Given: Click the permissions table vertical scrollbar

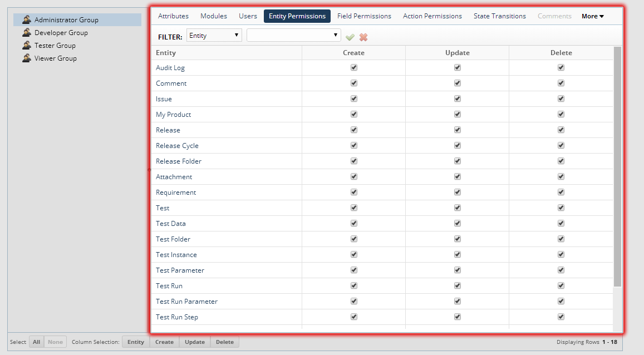Looking at the screenshot, I should pos(617,166).
